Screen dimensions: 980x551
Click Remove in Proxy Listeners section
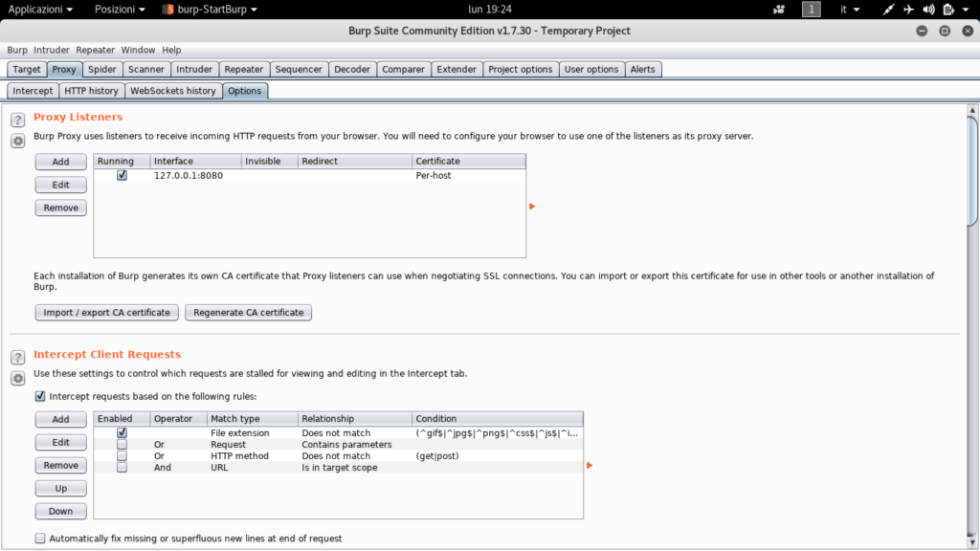(60, 208)
